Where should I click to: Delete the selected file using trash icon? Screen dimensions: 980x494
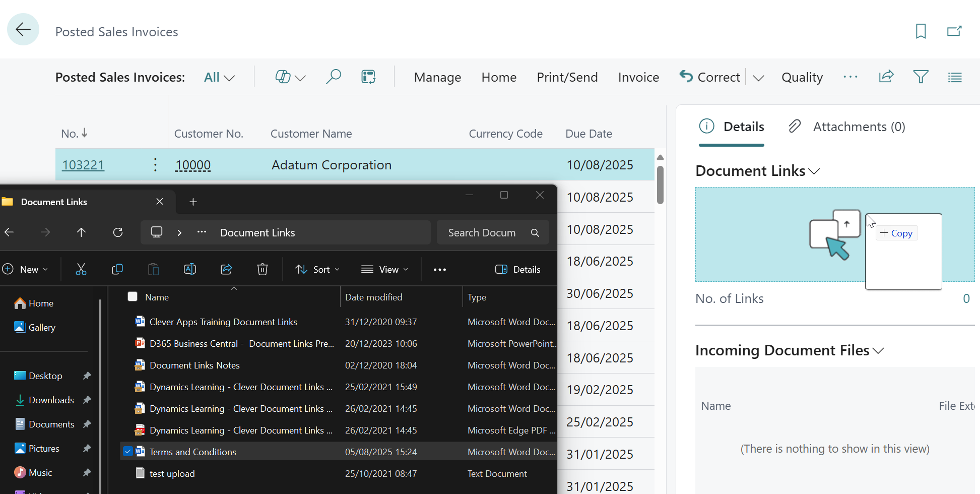click(x=262, y=269)
